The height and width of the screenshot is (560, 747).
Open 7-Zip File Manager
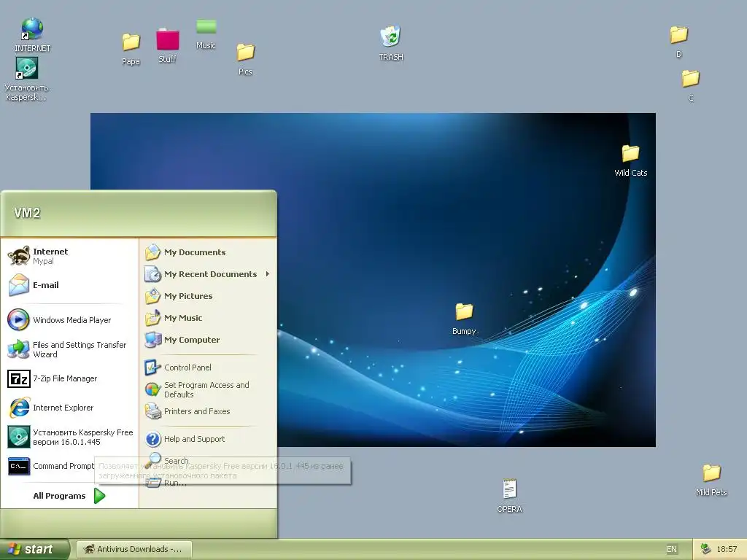click(69, 378)
